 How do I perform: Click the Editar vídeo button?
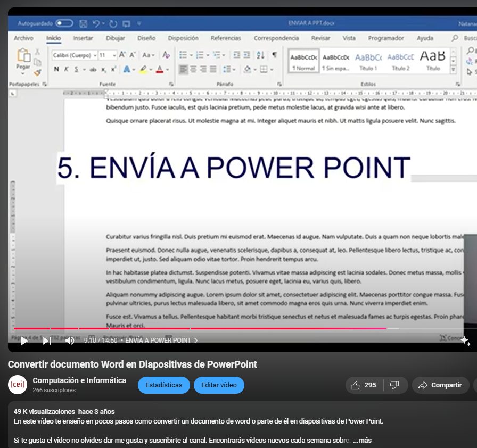[x=219, y=385]
